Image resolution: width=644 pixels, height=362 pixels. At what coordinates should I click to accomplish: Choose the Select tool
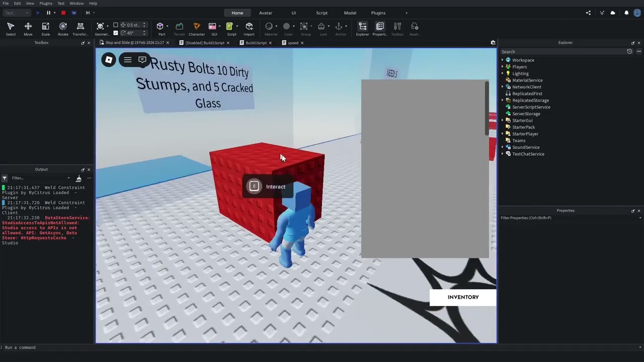(x=11, y=29)
